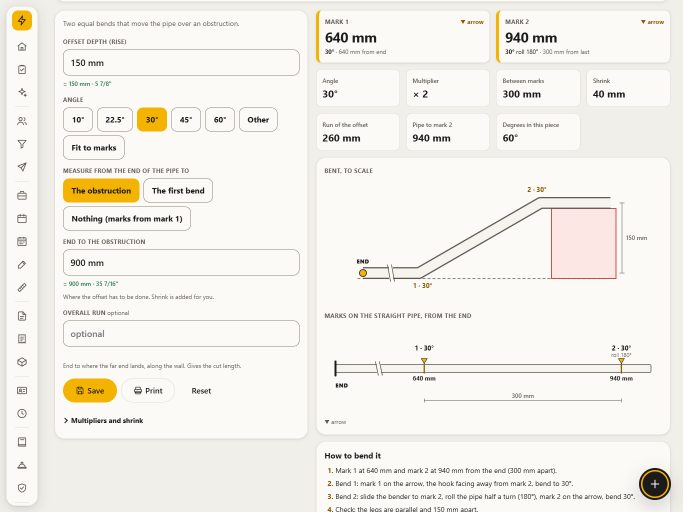Screen dimensions: 683x512
Task: Click the pink obstruction box in the diagram
Action: pos(584,243)
